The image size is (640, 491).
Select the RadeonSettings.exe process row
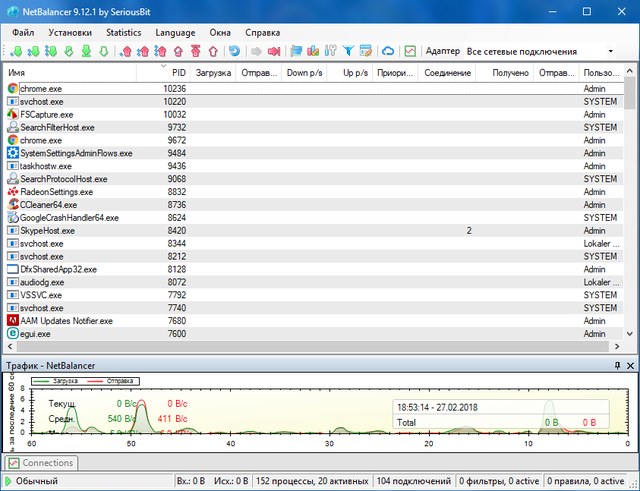(314, 192)
